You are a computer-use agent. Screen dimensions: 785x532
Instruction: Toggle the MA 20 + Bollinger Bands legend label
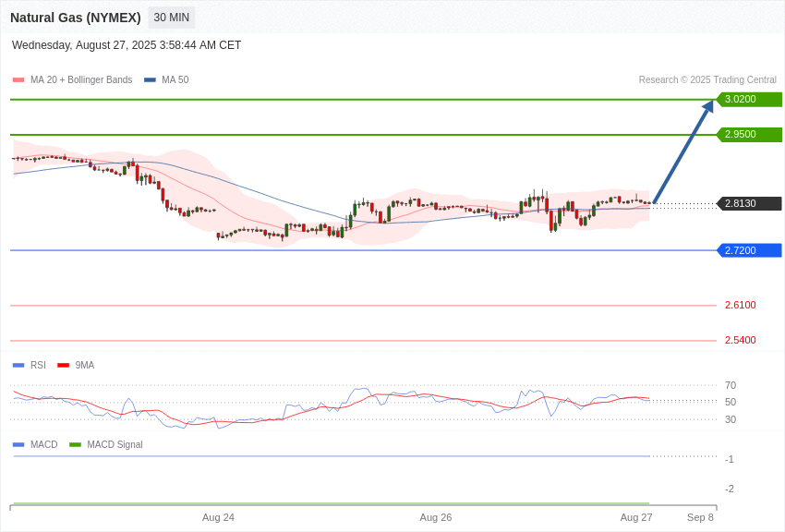81,79
